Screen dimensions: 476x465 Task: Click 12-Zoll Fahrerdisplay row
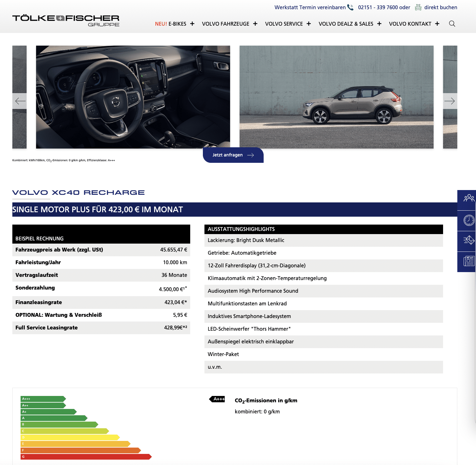coord(324,266)
